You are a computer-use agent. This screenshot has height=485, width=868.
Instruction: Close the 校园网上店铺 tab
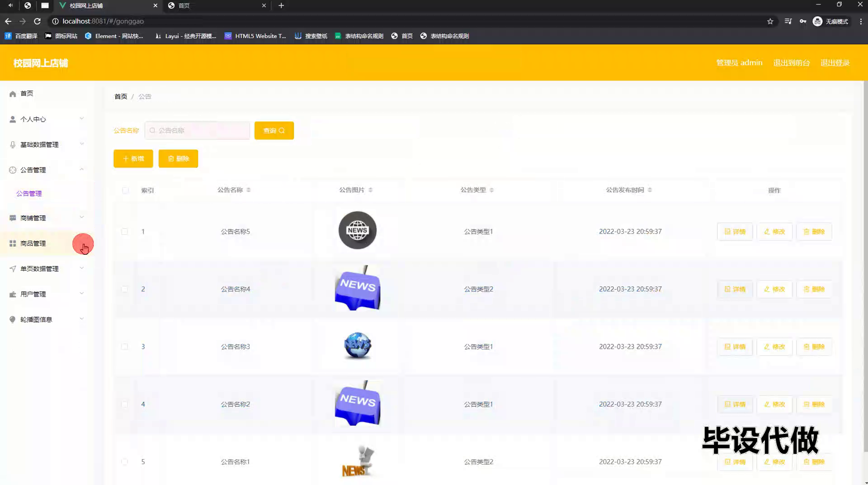point(156,5)
